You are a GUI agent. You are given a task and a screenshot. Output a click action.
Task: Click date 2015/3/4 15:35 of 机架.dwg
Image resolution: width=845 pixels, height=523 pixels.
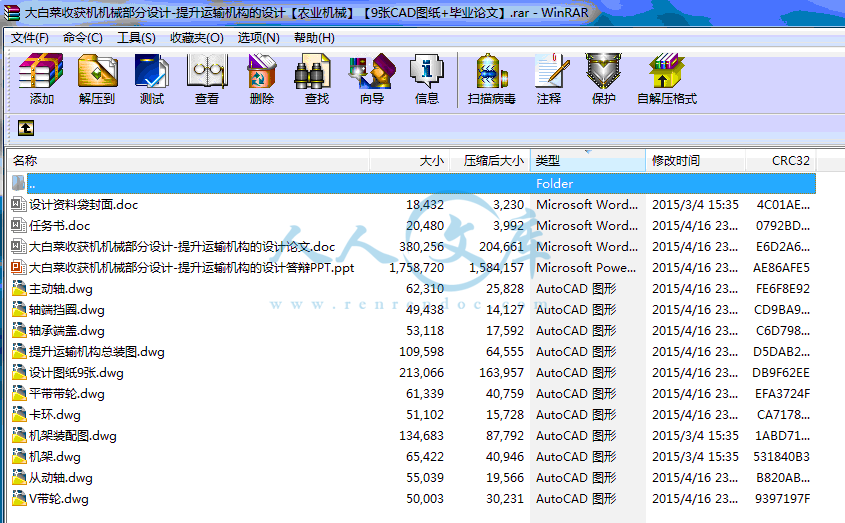pyautogui.click(x=695, y=457)
